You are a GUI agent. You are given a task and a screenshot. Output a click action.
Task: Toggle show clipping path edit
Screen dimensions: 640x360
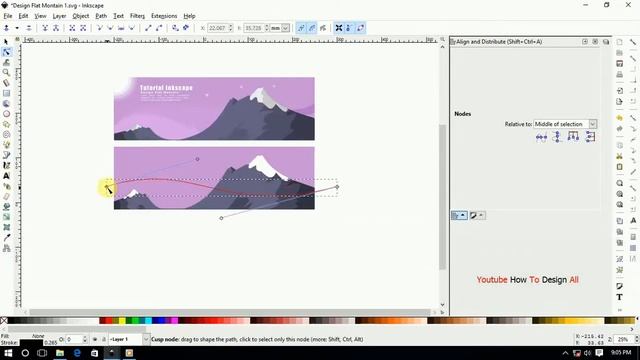pos(301,28)
